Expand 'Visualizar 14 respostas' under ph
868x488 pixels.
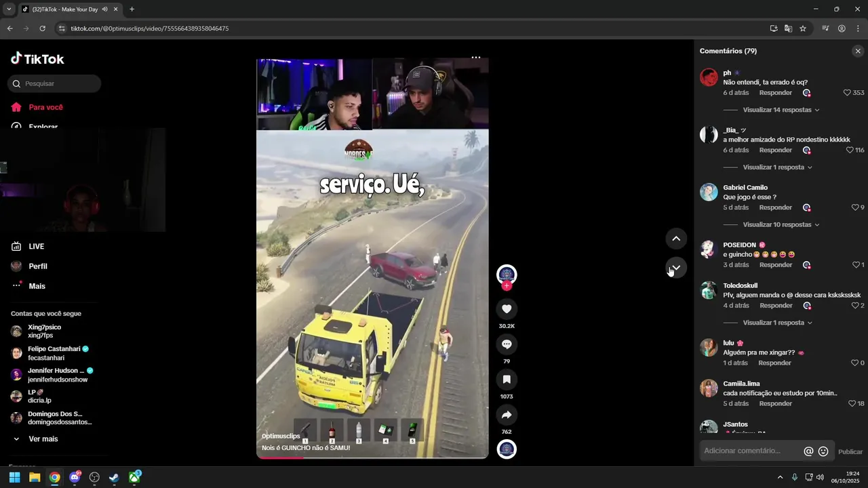tap(781, 110)
